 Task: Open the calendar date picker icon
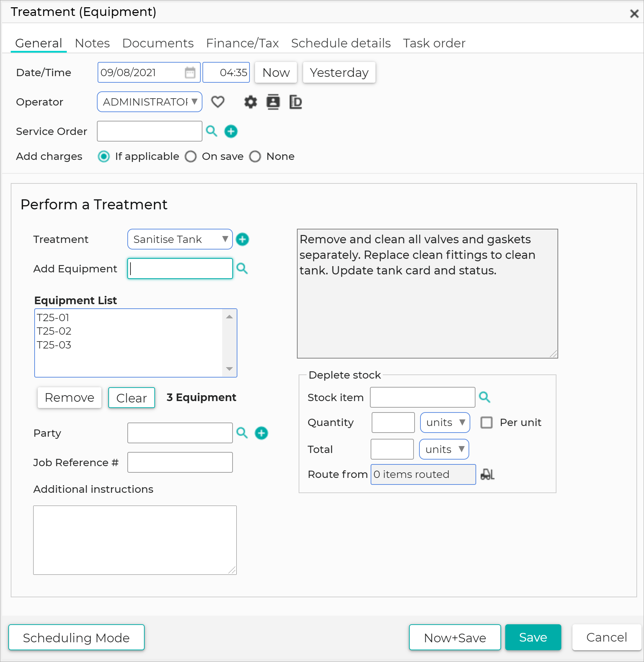point(190,72)
